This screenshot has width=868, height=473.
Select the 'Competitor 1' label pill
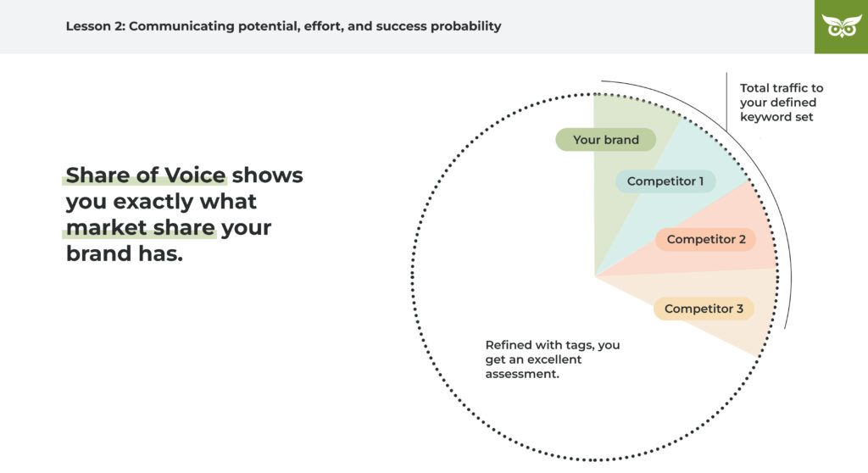[x=665, y=181]
